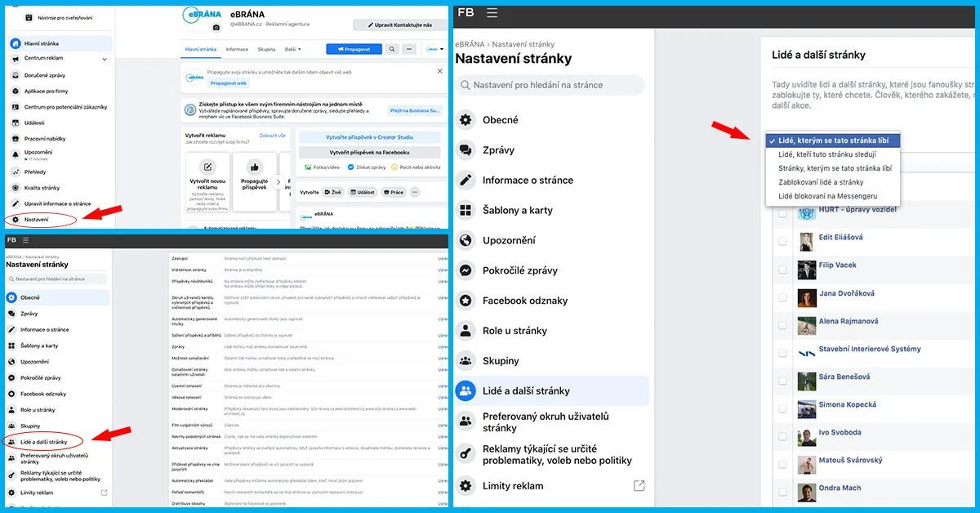Click the search field in the large Nastavení stránky panel

[550, 85]
